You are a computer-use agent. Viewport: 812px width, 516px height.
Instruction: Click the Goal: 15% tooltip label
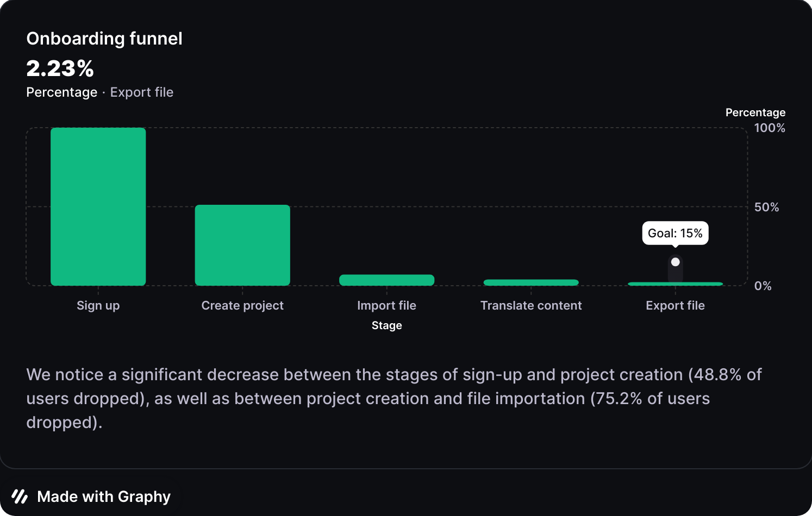click(x=675, y=233)
